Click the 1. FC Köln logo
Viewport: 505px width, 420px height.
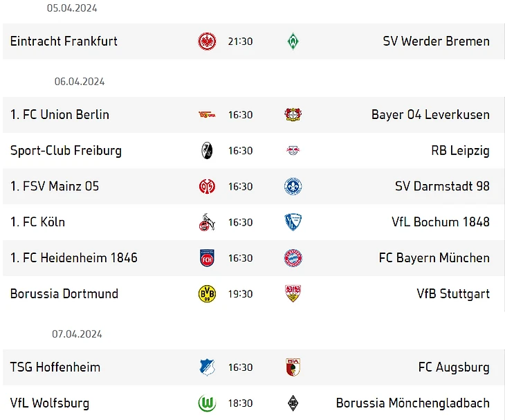pos(207,222)
